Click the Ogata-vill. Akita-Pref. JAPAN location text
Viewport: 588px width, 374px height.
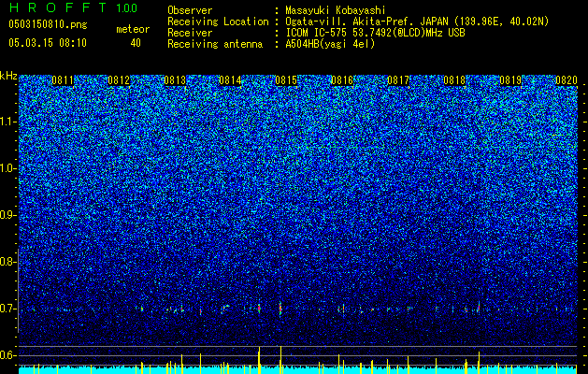coord(417,22)
